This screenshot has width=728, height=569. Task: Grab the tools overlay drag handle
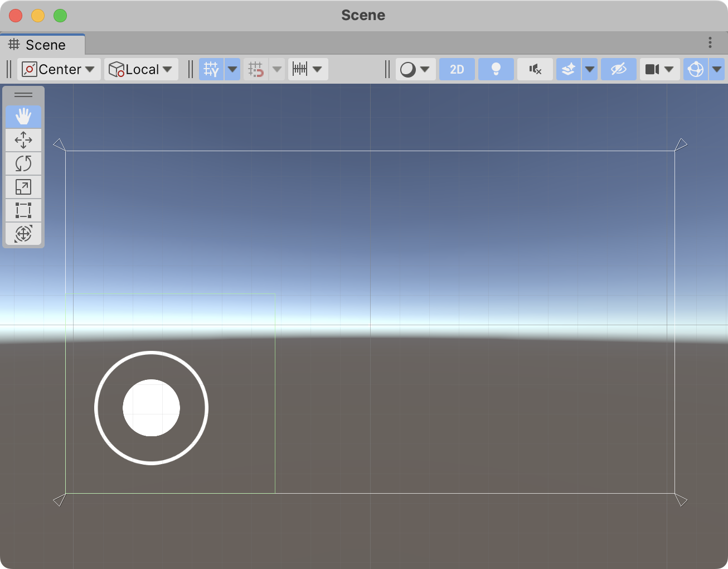tap(23, 95)
